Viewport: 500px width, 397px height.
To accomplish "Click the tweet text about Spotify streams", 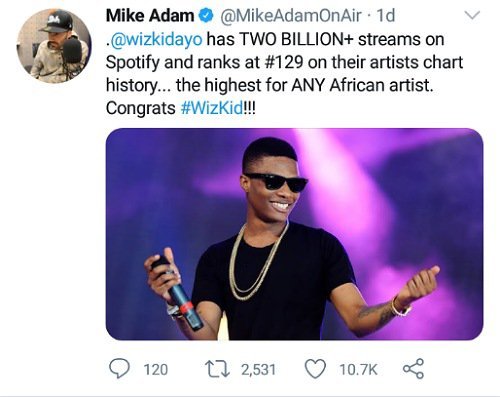I will pyautogui.click(x=284, y=74).
